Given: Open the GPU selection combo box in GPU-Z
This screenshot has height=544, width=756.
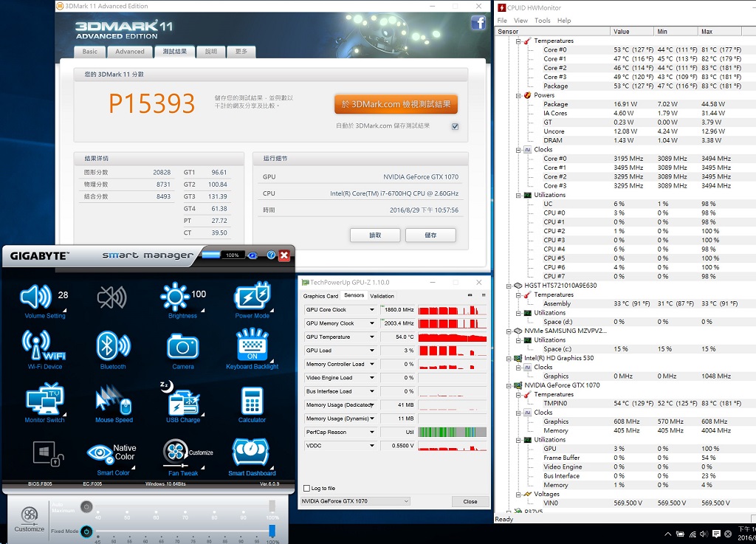Looking at the screenshot, I should pos(355,501).
